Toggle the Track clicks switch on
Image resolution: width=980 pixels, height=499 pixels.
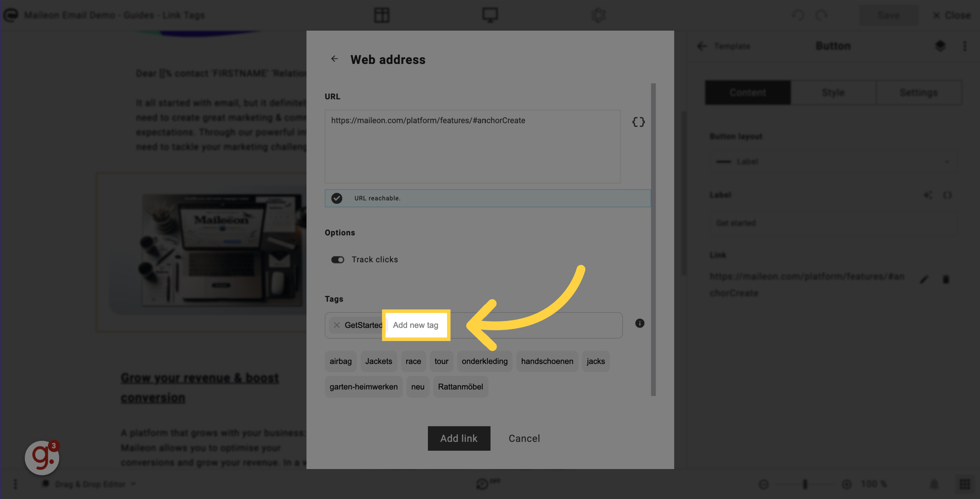coord(337,260)
